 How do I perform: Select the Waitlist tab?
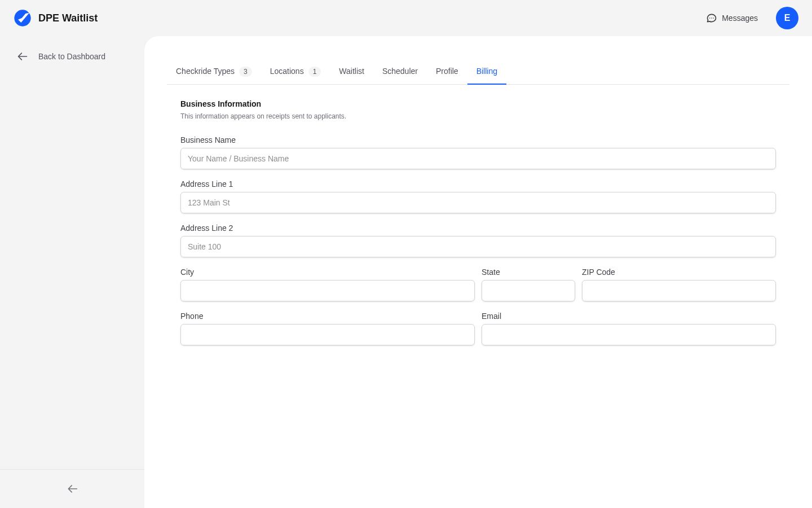pyautogui.click(x=351, y=71)
